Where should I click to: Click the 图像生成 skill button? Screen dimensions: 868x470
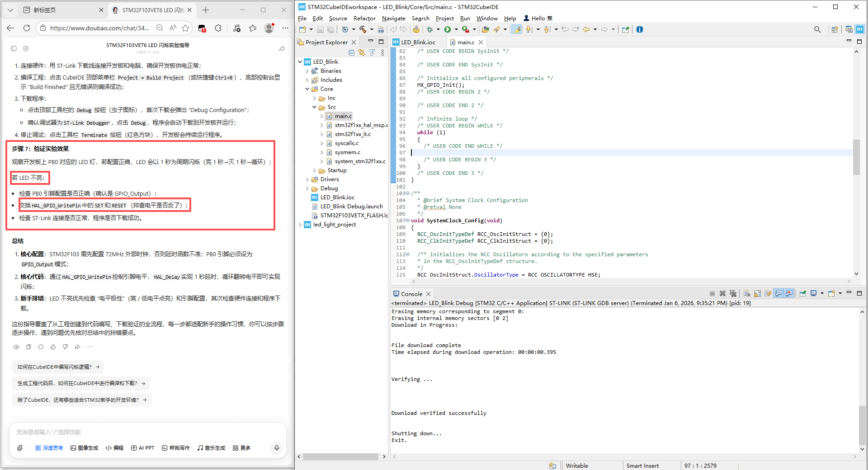84,448
